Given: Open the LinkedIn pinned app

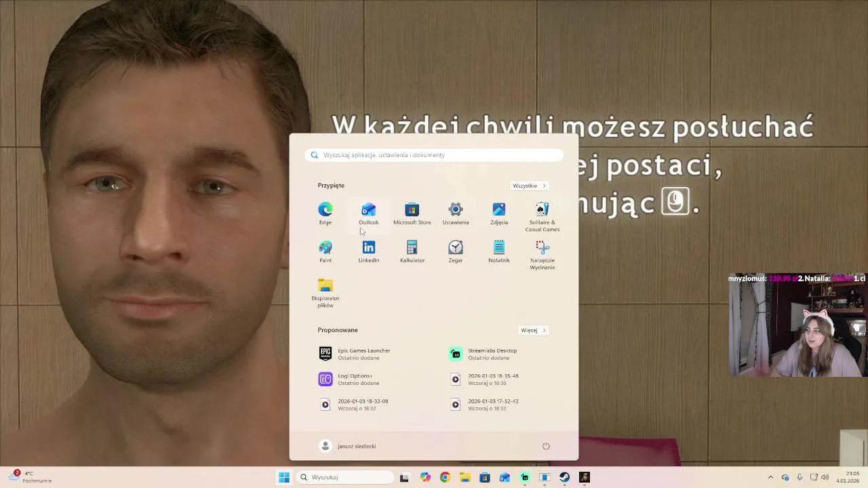Looking at the screenshot, I should [x=369, y=251].
